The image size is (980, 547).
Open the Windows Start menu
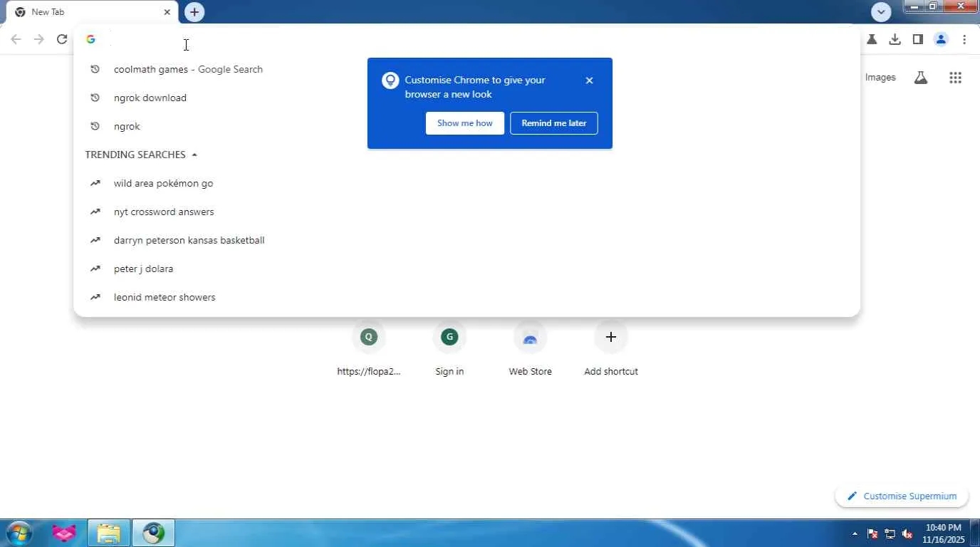click(19, 533)
